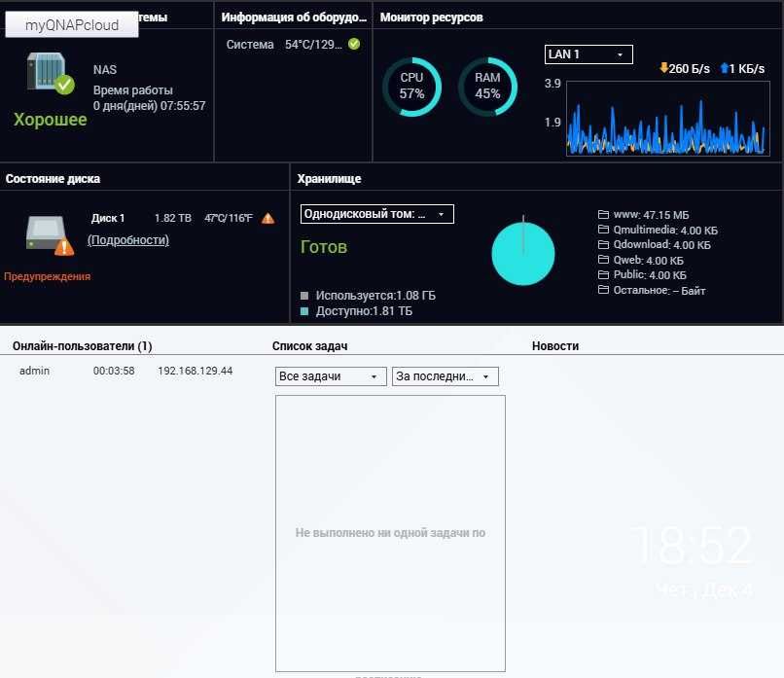Viewport: 784px width, 678px height.
Task: Click the 260 Б/s download rate
Action: (x=689, y=68)
